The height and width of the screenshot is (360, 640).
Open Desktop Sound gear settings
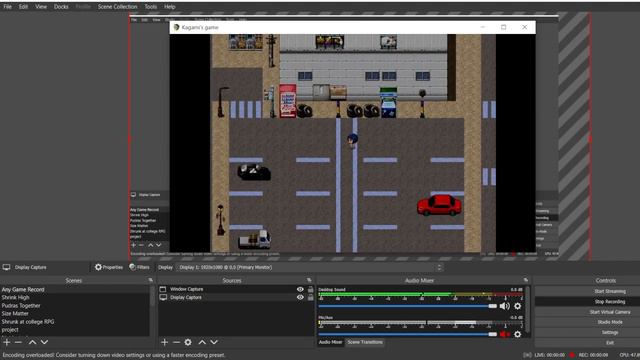(518, 306)
